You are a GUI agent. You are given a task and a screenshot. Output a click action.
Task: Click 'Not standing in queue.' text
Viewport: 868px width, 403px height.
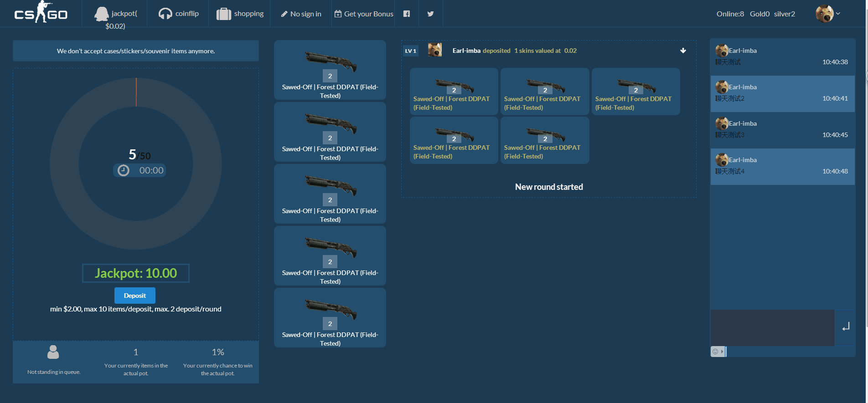(54, 372)
